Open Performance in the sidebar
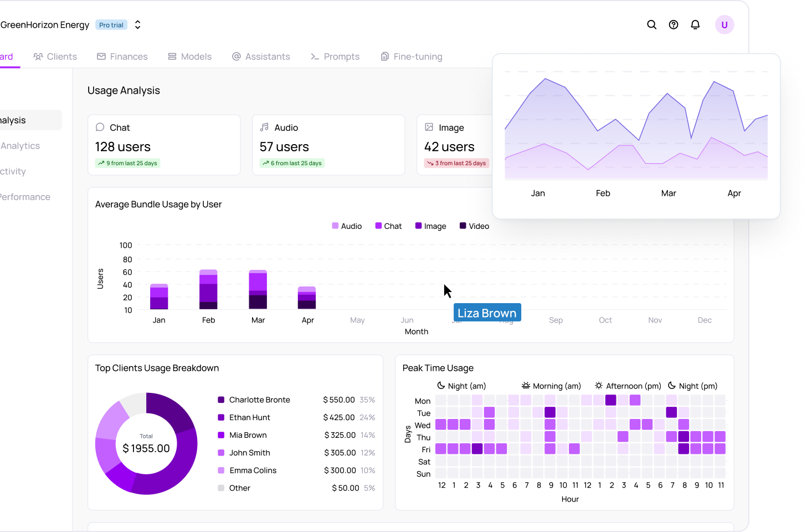Screen dimensions: 812x532 pos(24,197)
